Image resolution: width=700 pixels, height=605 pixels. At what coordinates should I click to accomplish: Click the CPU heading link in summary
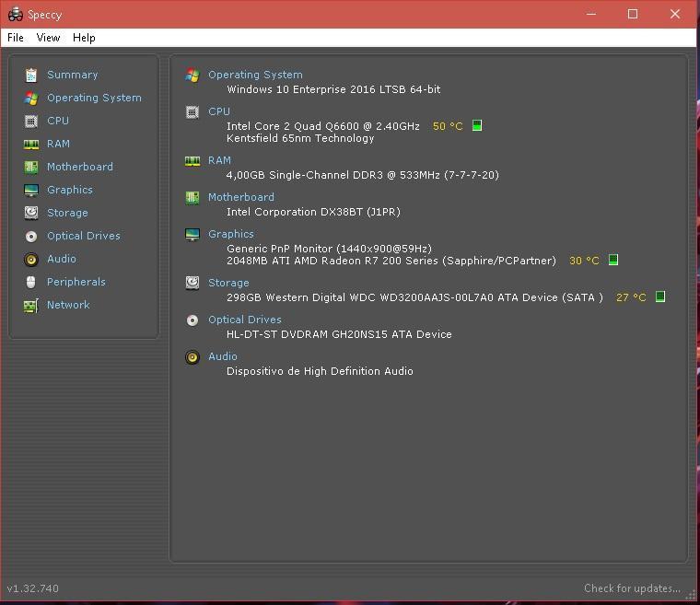pos(219,111)
